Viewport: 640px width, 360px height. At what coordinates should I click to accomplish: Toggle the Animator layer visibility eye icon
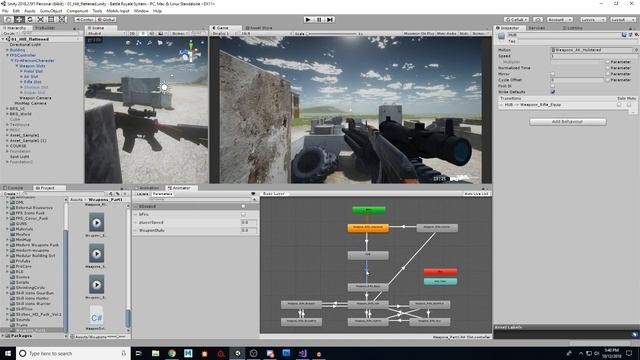[253, 193]
